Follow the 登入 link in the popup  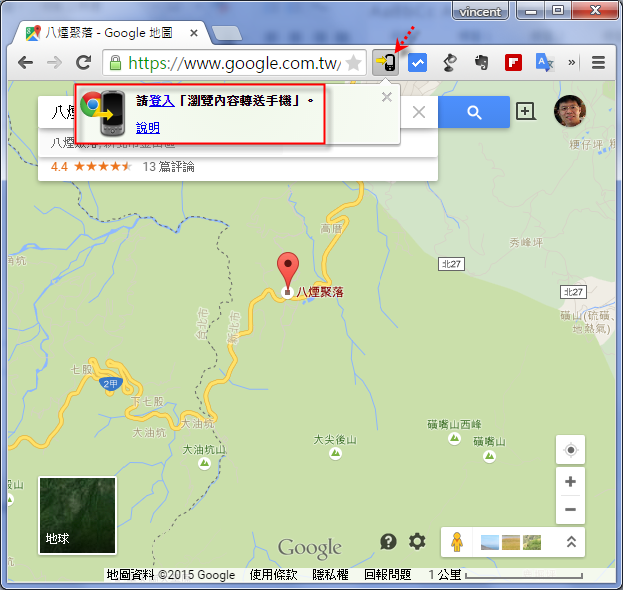(162, 101)
